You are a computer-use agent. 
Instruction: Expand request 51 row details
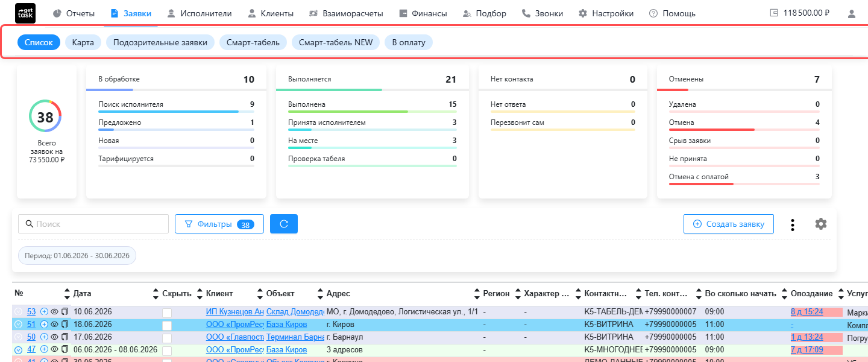tap(18, 325)
